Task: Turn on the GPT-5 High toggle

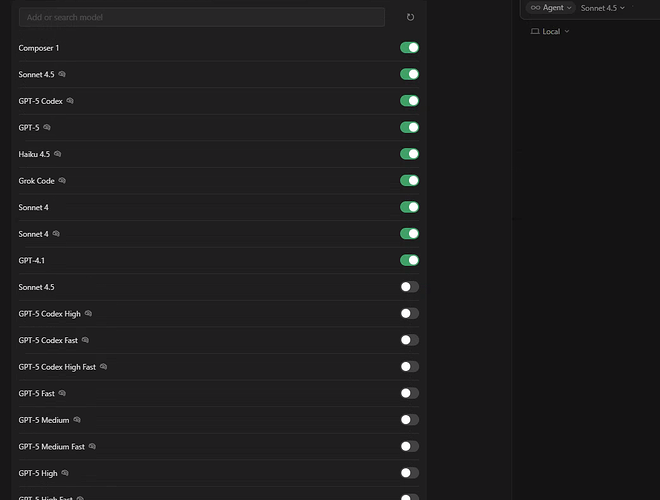Action: coord(409,473)
